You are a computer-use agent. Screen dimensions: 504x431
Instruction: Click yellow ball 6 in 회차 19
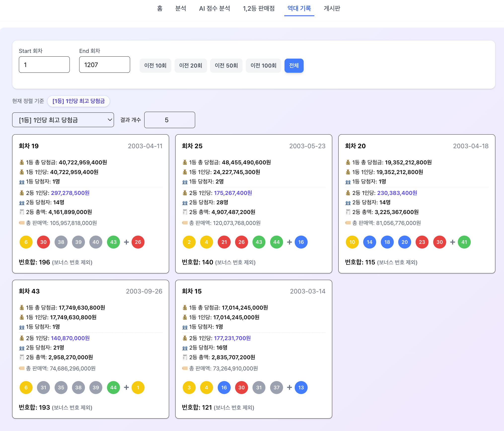(x=26, y=242)
